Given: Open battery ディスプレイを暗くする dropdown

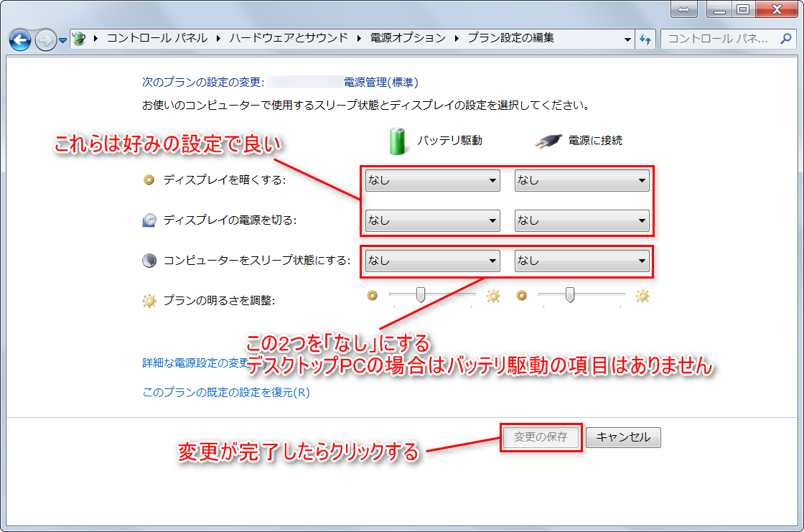Looking at the screenshot, I should coord(432,181).
